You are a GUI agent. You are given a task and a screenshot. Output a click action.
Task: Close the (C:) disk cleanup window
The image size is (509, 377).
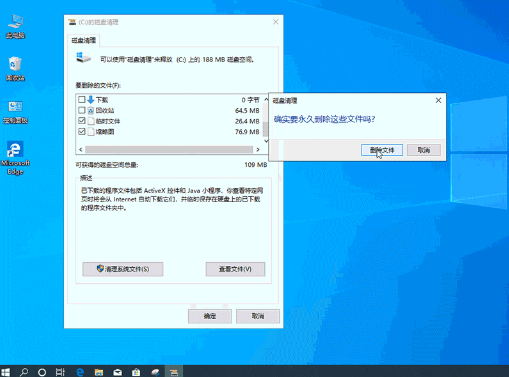point(275,22)
